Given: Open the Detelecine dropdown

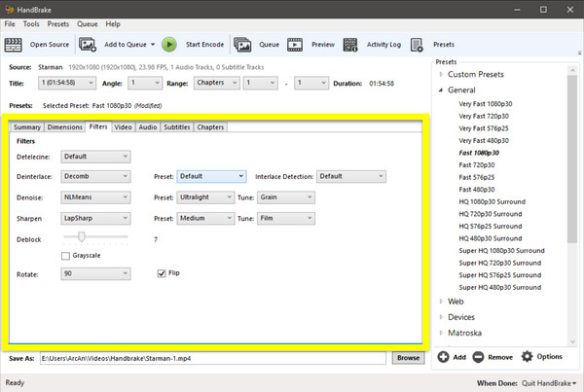Looking at the screenshot, I should [x=95, y=156].
